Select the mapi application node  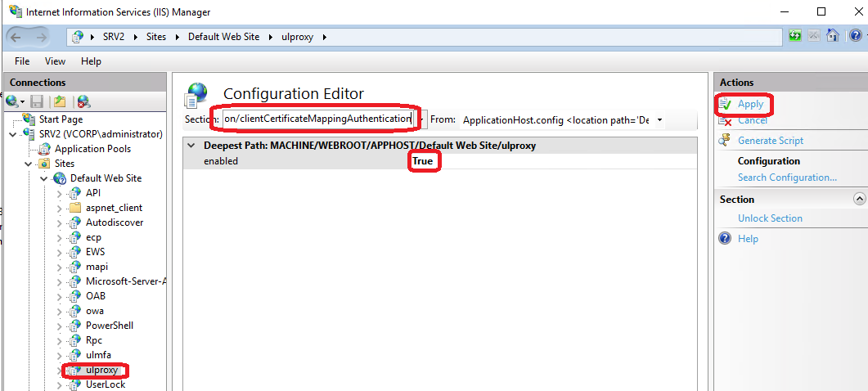tap(97, 267)
